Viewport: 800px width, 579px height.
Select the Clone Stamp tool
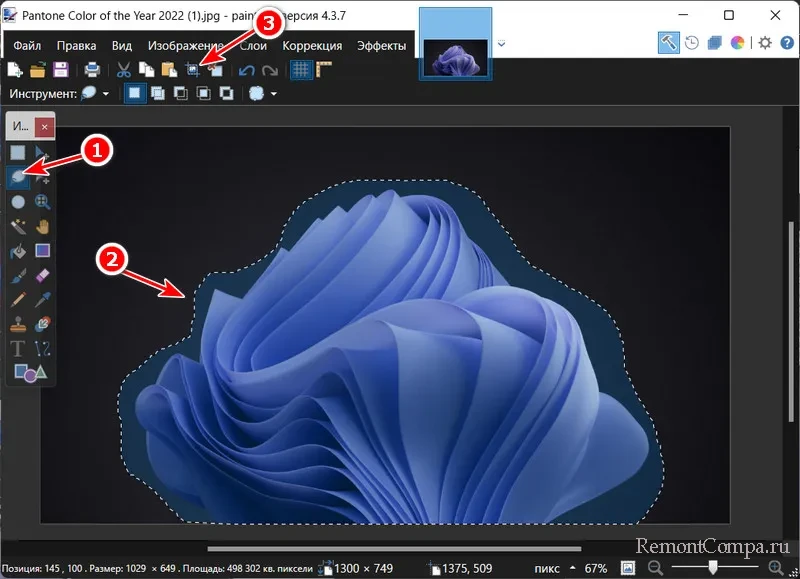click(x=18, y=324)
